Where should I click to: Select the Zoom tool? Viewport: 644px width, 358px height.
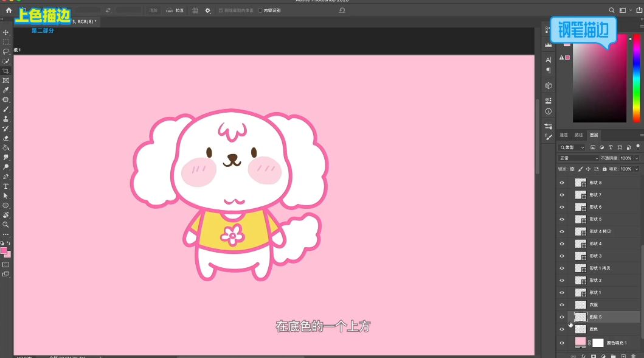click(5, 225)
